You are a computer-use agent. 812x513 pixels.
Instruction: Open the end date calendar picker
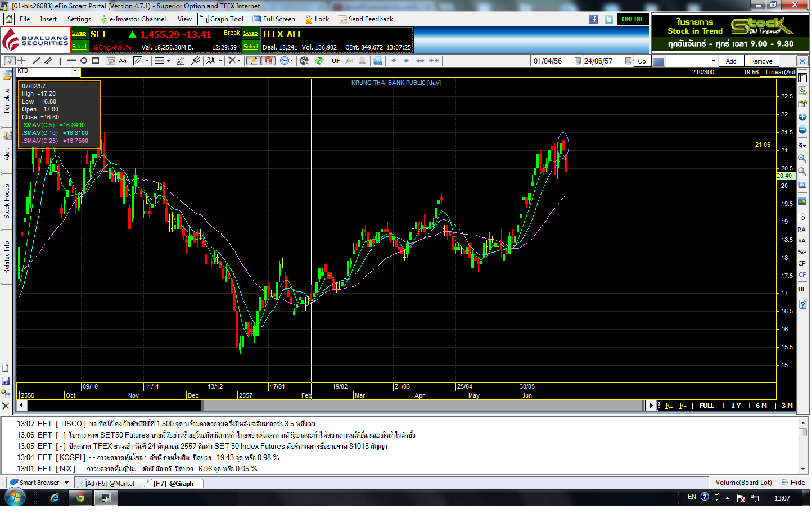629,61
